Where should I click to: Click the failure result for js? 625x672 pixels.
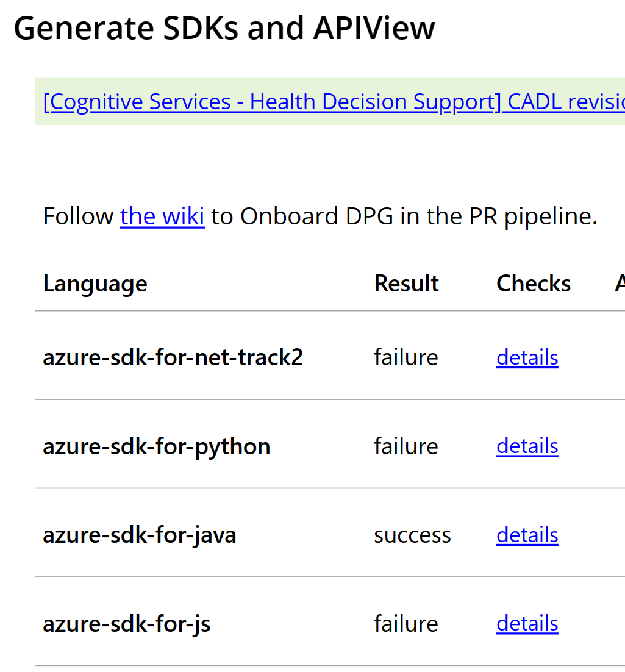(x=406, y=623)
